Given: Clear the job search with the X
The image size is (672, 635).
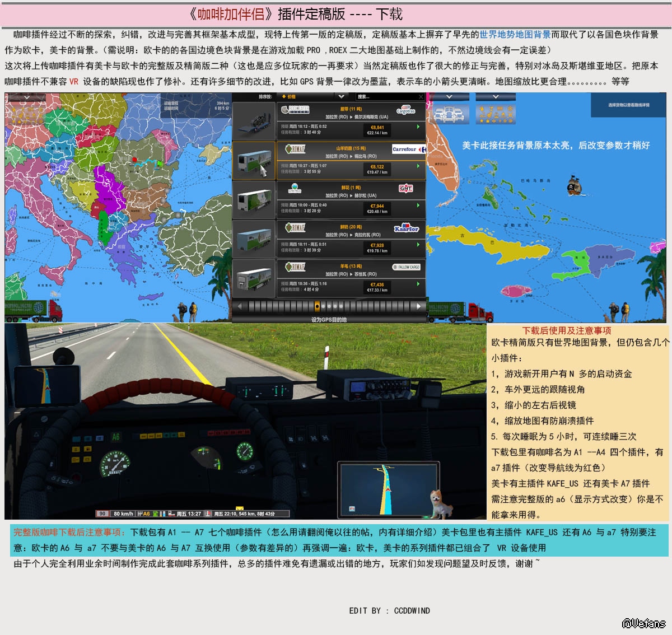Looking at the screenshot, I should (421, 97).
